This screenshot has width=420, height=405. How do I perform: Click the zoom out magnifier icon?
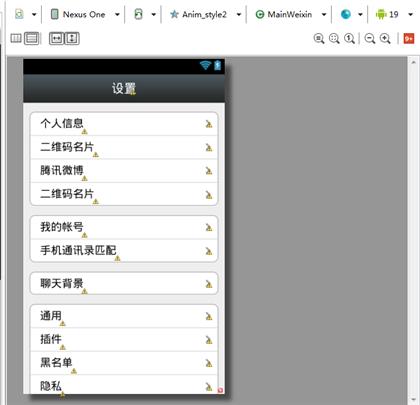tap(370, 39)
